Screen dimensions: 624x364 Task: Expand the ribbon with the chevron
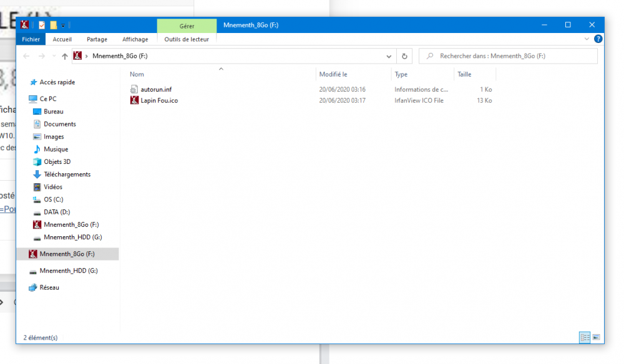587,39
